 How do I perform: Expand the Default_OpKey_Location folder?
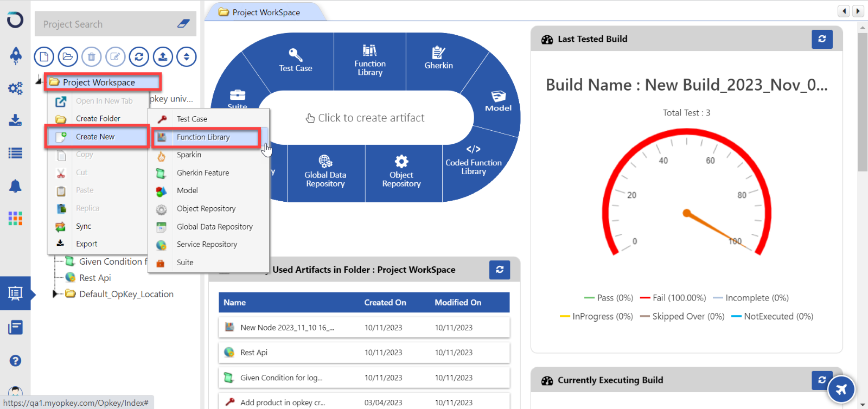[x=55, y=294]
